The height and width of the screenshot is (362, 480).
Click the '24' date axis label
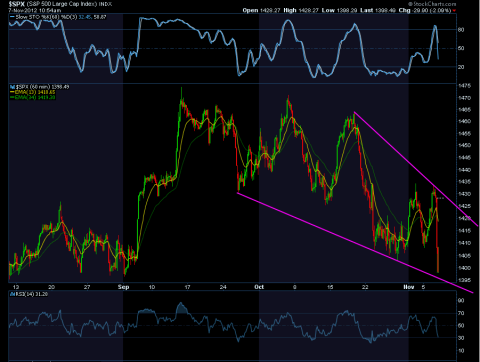coord(223,287)
